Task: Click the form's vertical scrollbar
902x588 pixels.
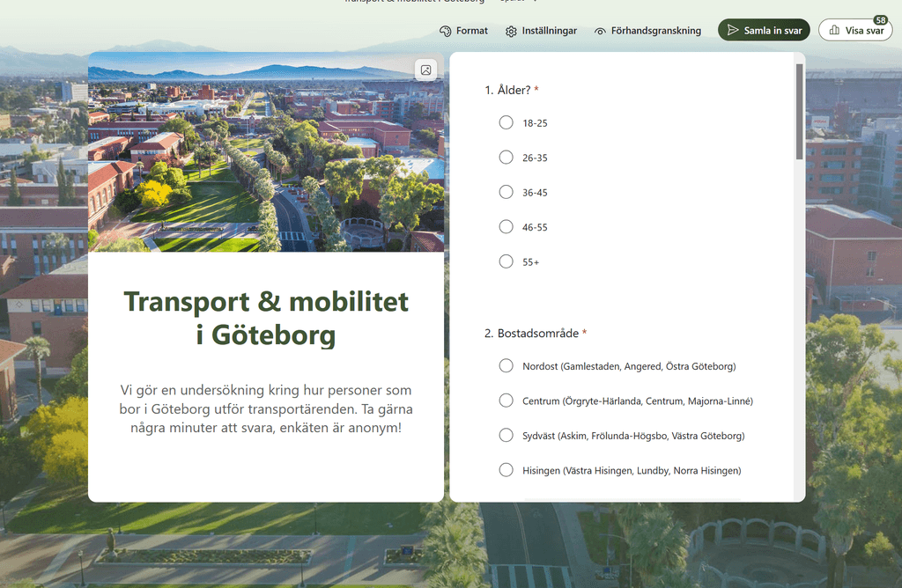Action: tap(799, 112)
